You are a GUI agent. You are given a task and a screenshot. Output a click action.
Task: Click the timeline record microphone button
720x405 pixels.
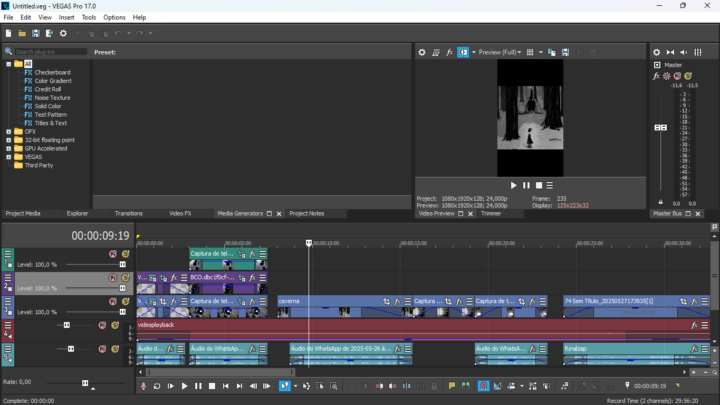coord(143,386)
